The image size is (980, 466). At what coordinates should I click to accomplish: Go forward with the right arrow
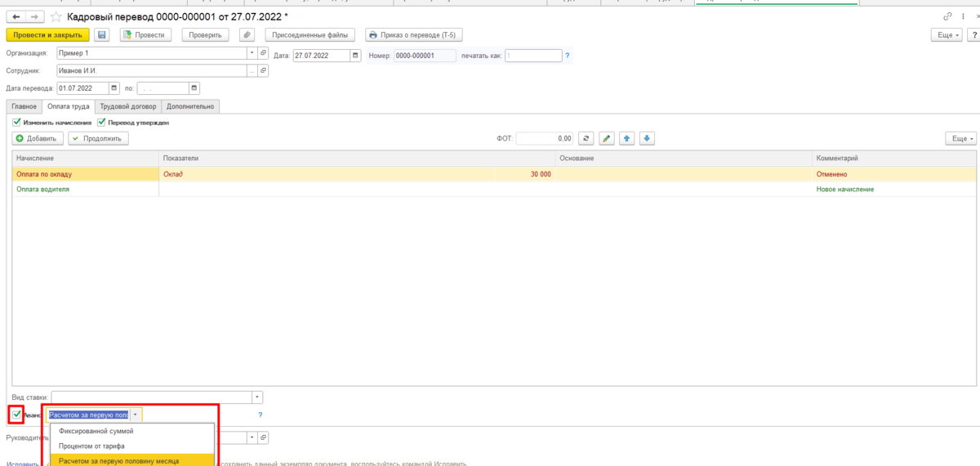pos(35,16)
